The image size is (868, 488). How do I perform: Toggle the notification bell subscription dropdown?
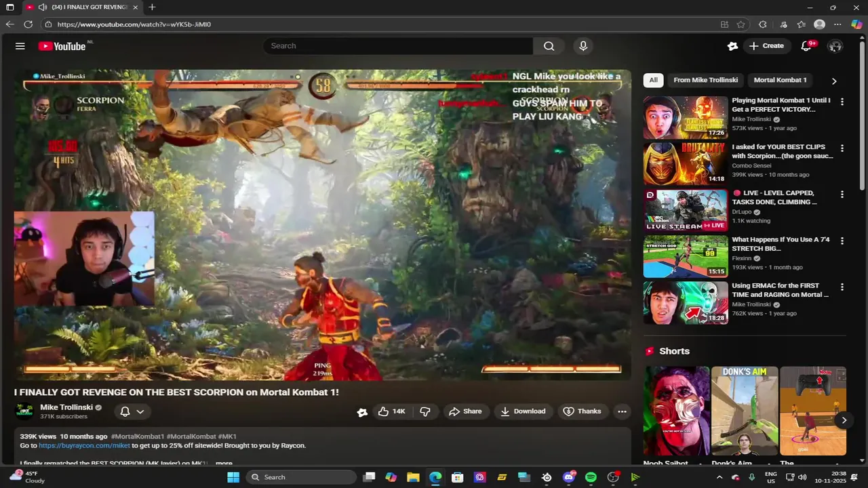point(132,411)
